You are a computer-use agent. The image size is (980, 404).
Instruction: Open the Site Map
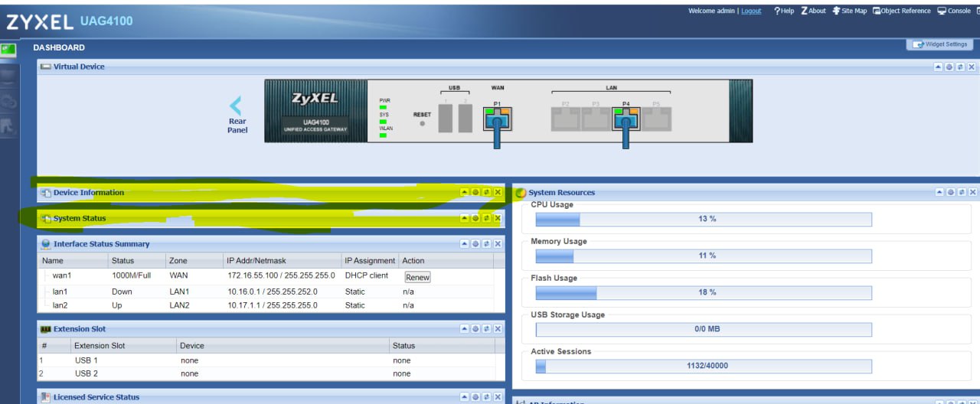click(850, 11)
